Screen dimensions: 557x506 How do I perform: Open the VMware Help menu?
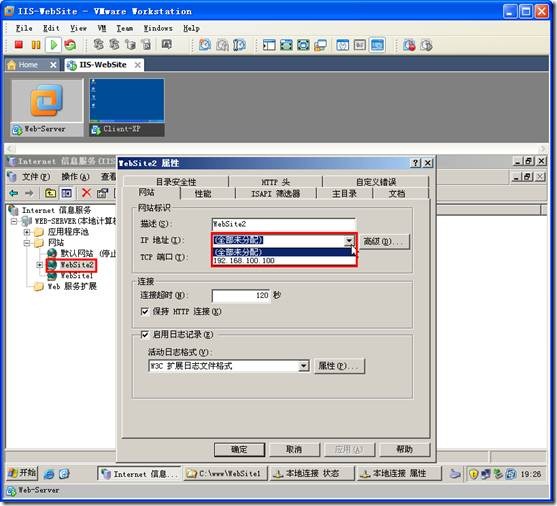pos(191,28)
